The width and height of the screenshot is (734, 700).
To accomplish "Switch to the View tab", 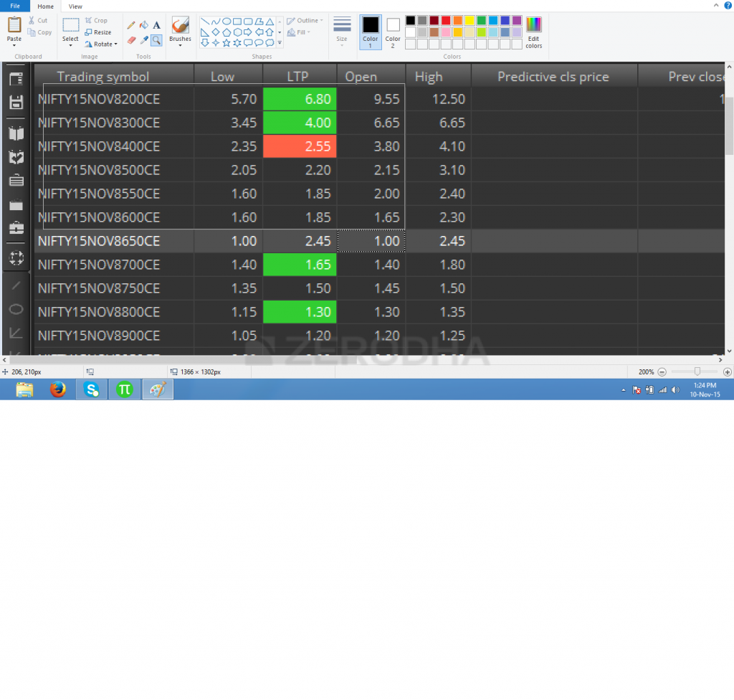I will coord(75,6).
